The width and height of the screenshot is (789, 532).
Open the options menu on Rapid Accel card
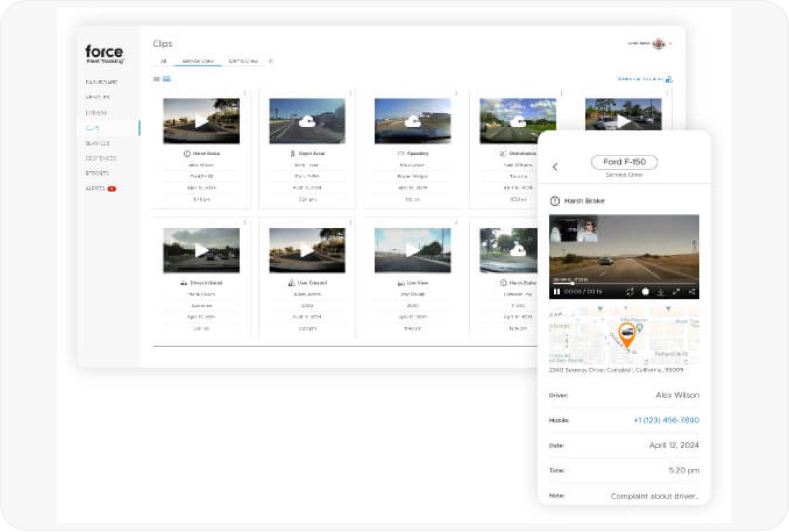(351, 94)
